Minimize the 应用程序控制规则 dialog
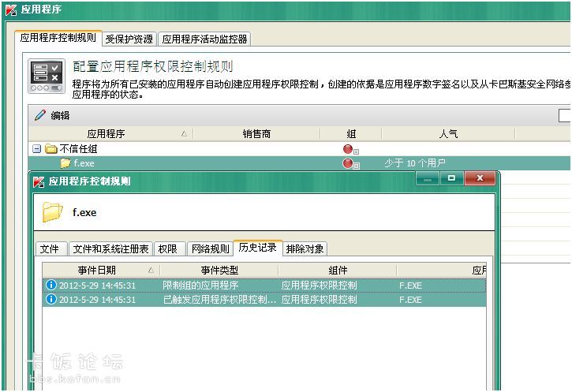The image size is (572, 392). pyautogui.click(x=427, y=179)
